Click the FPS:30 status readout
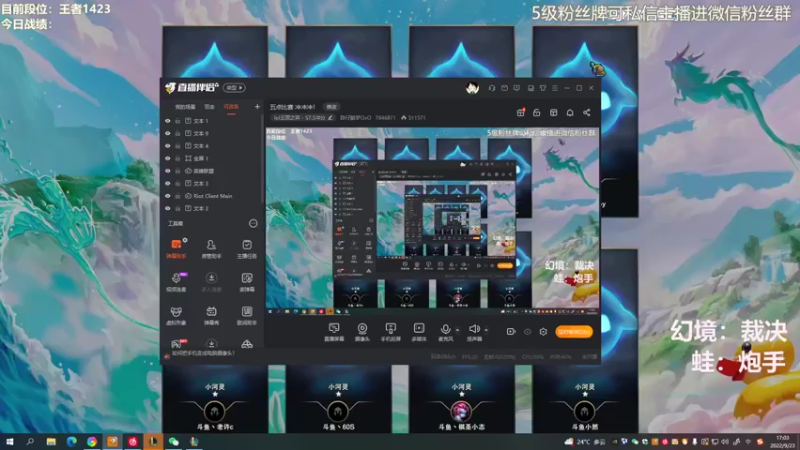 469,357
